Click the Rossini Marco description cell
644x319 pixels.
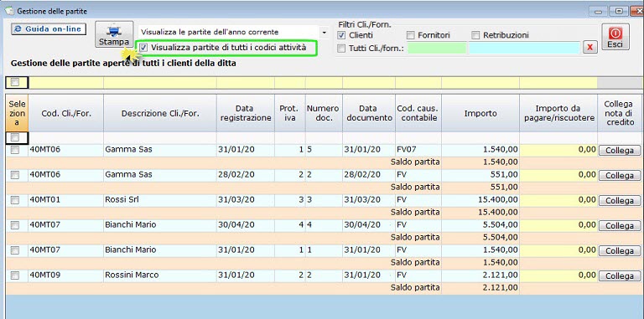(x=160, y=275)
